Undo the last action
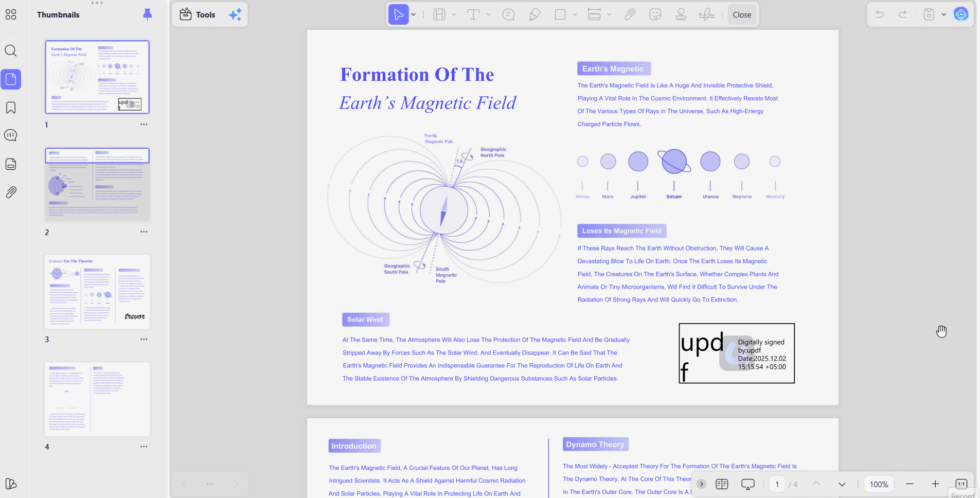The image size is (980, 498). (x=880, y=14)
